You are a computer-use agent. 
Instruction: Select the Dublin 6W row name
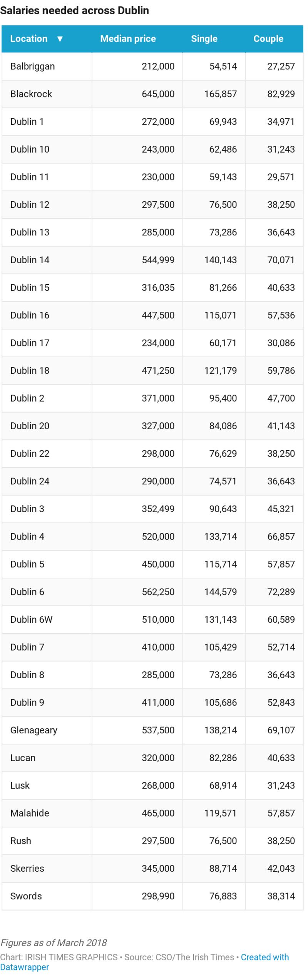[x=31, y=619]
